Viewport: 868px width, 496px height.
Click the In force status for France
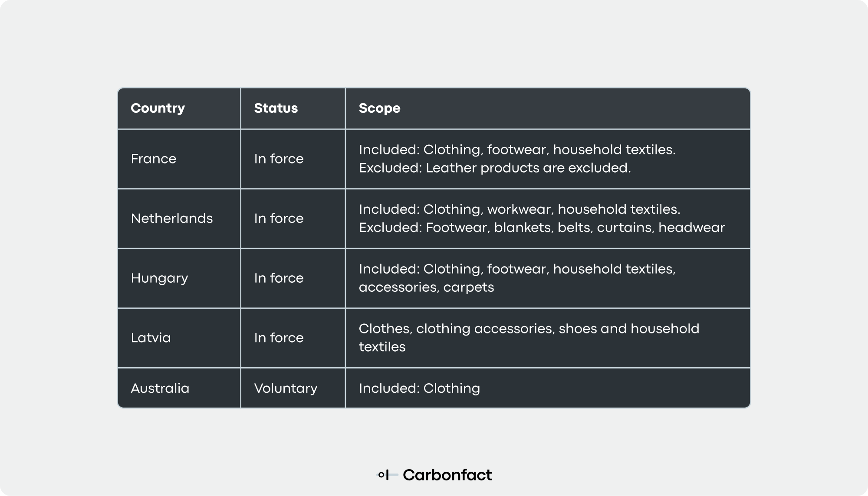279,159
